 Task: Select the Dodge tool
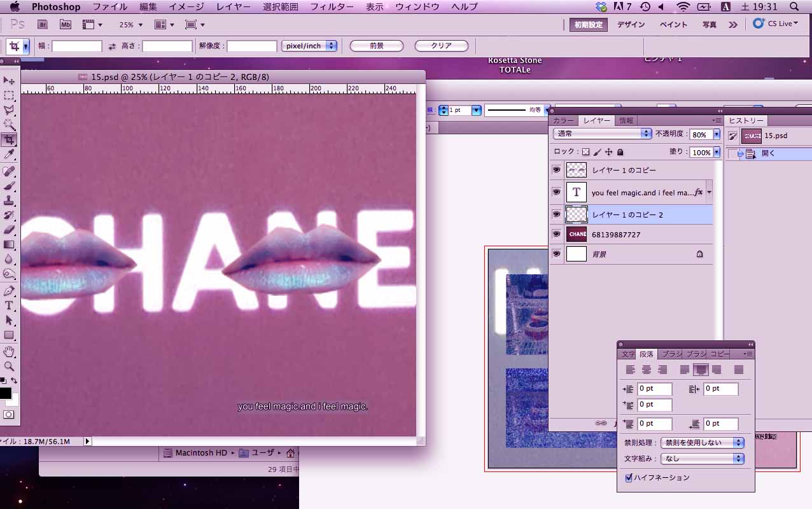click(x=9, y=274)
